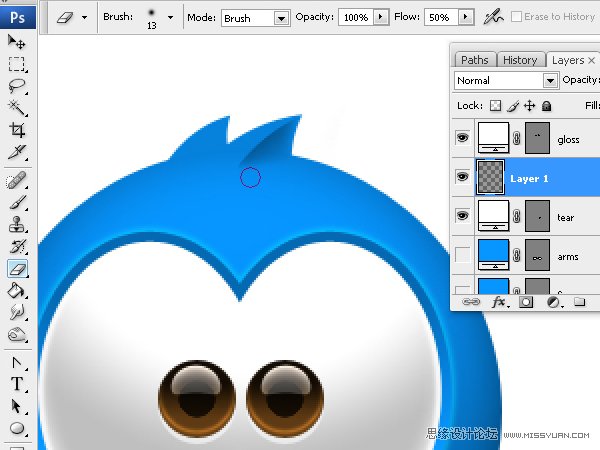600x450 pixels.
Task: Click the tear layer mask link icon
Action: click(x=517, y=216)
